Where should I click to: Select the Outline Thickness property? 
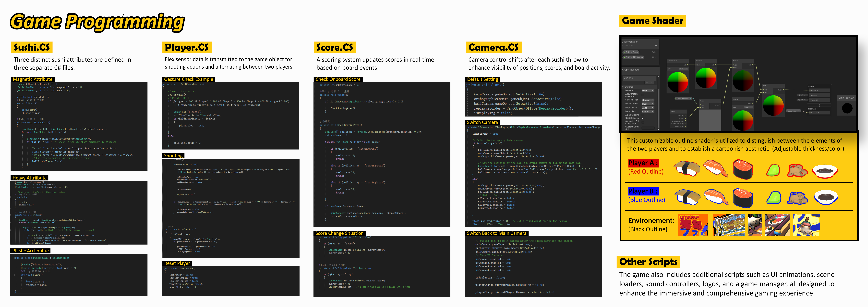pyautogui.click(x=633, y=57)
